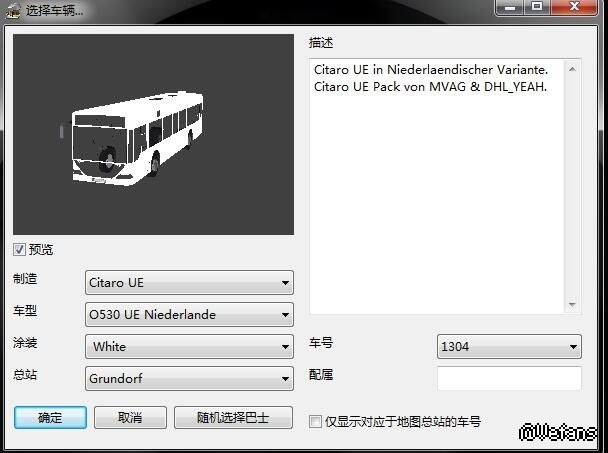The width and height of the screenshot is (608, 453).
Task: Maximize the vehicle selection window
Action: coord(537,7)
